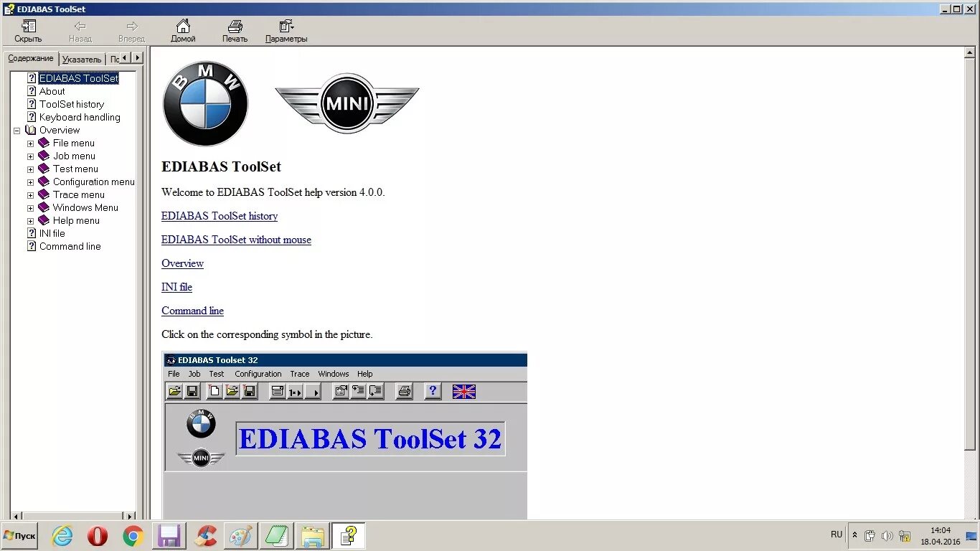The height and width of the screenshot is (551, 980).
Task: Follow the INI file link in the content pane
Action: pos(176,287)
